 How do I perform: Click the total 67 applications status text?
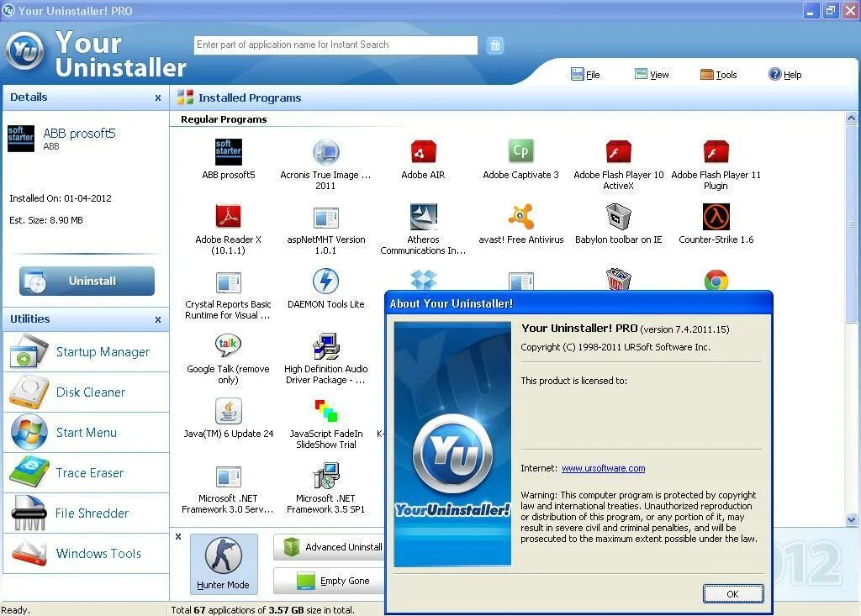pos(262,610)
